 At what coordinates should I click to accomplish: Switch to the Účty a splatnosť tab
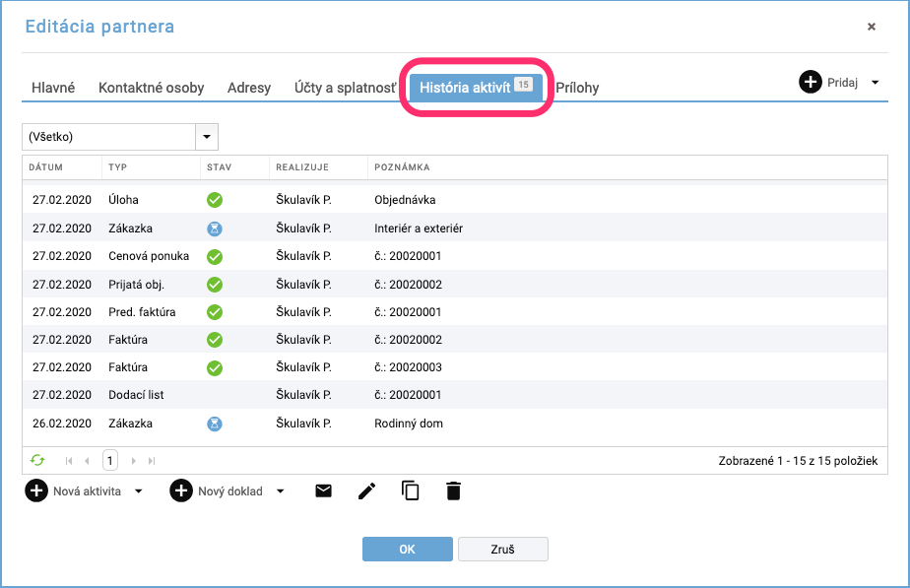tap(345, 88)
